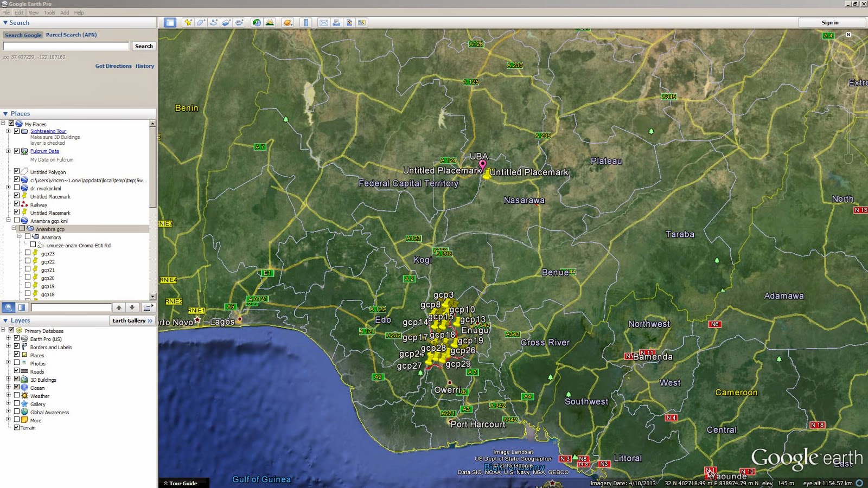Click the Get Directions link

[x=113, y=66]
